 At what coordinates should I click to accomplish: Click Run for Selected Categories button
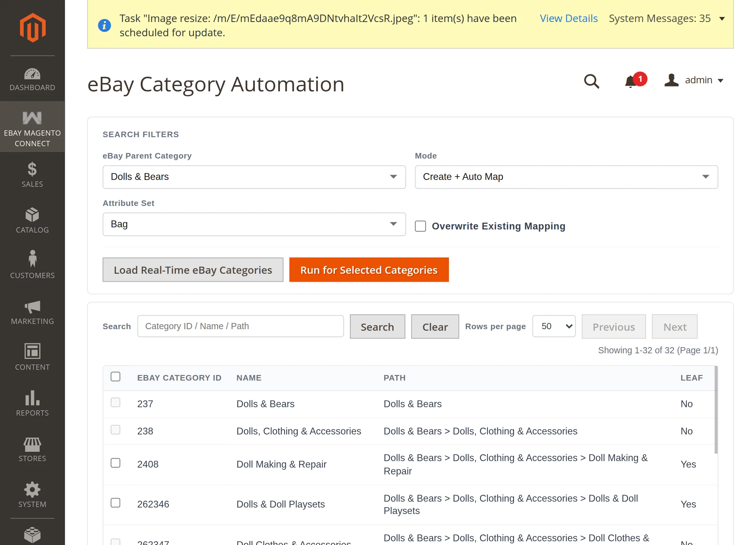[x=369, y=270]
